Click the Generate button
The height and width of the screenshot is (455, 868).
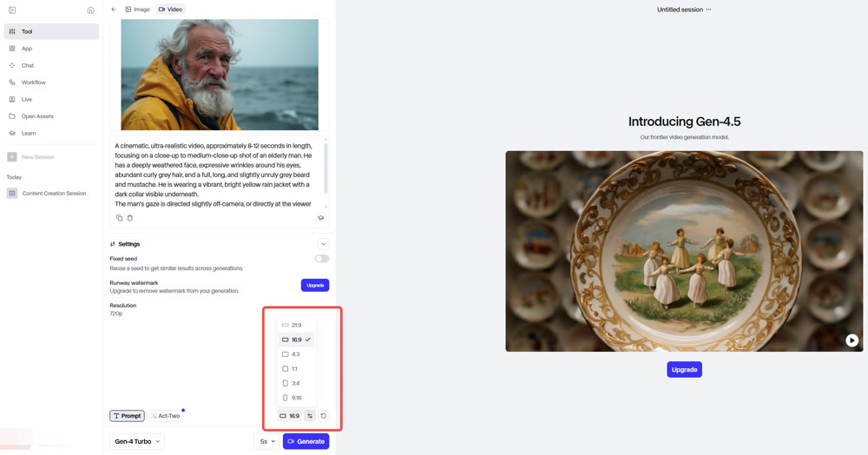306,441
